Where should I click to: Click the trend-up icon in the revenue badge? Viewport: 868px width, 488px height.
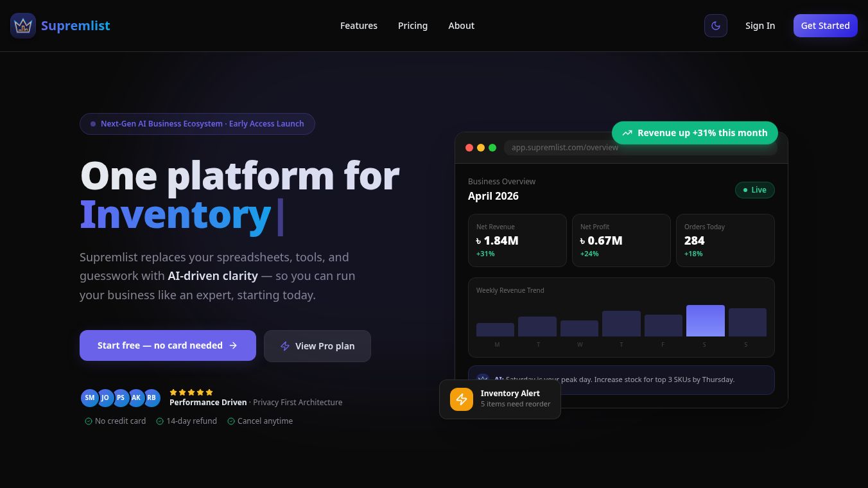tap(627, 133)
